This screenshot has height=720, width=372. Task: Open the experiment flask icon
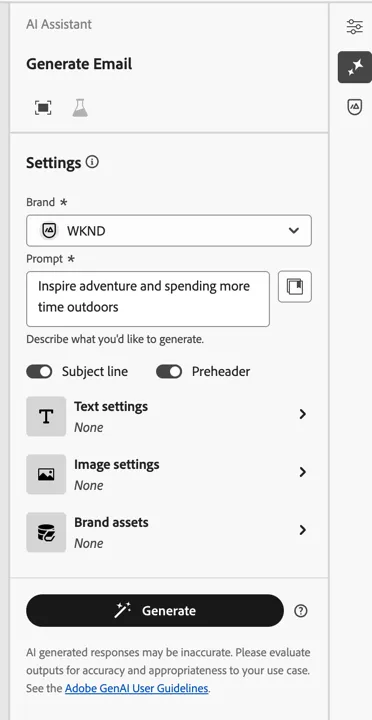(80, 107)
